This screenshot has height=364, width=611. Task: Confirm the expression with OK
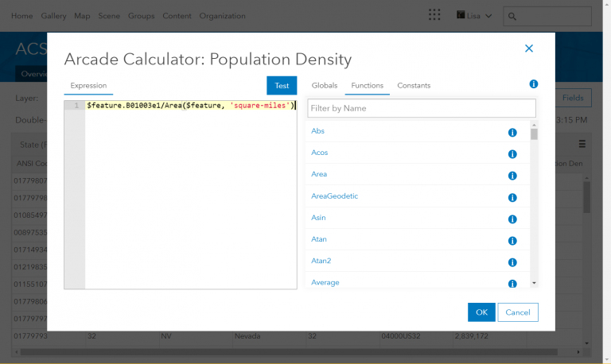tap(481, 312)
